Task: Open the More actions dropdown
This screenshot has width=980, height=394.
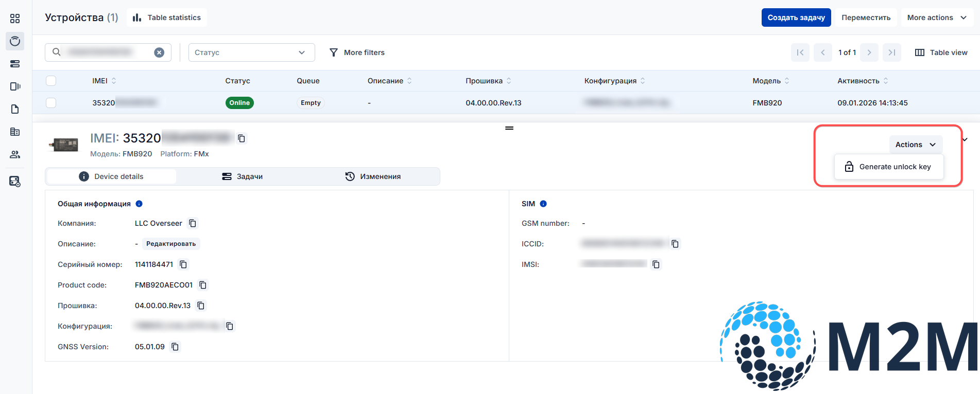Action: [937, 17]
